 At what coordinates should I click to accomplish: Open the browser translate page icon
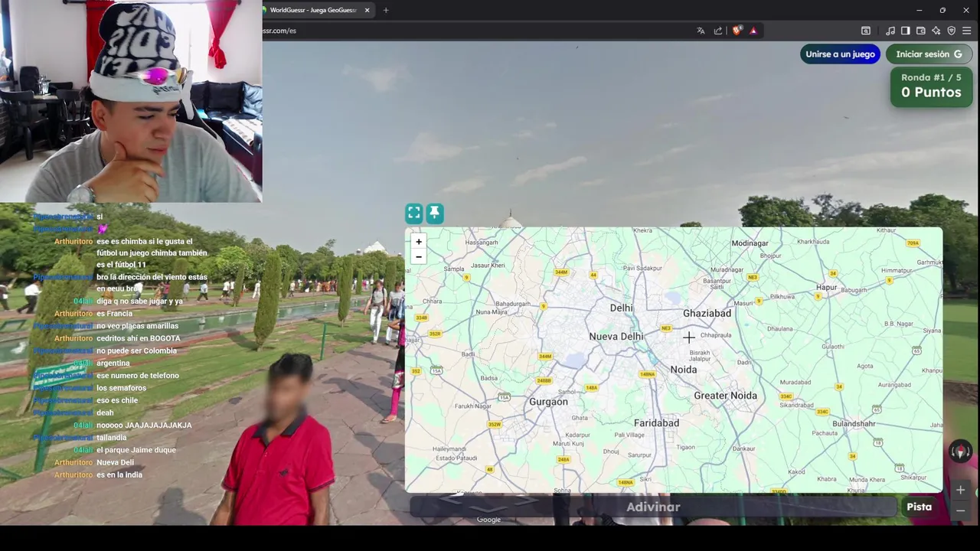click(701, 31)
